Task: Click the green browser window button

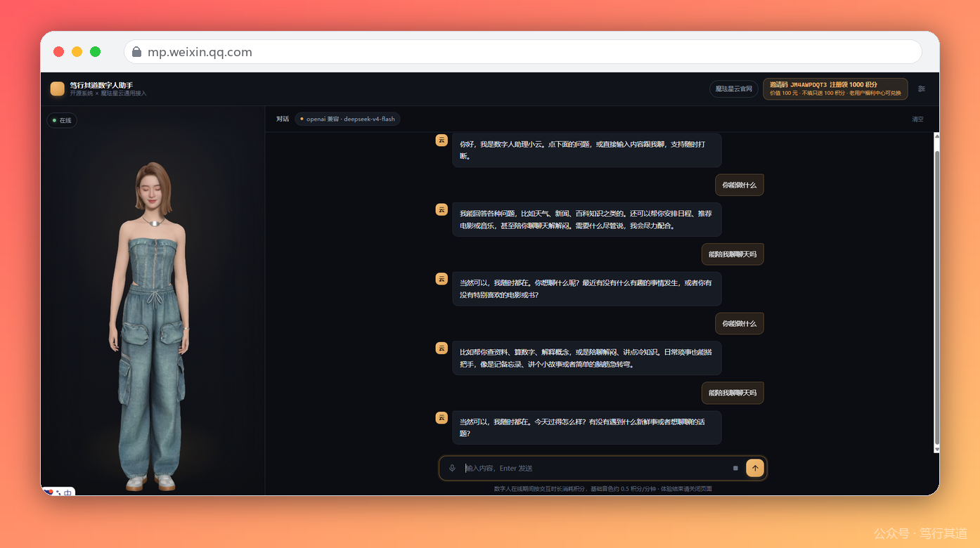Action: point(95,52)
